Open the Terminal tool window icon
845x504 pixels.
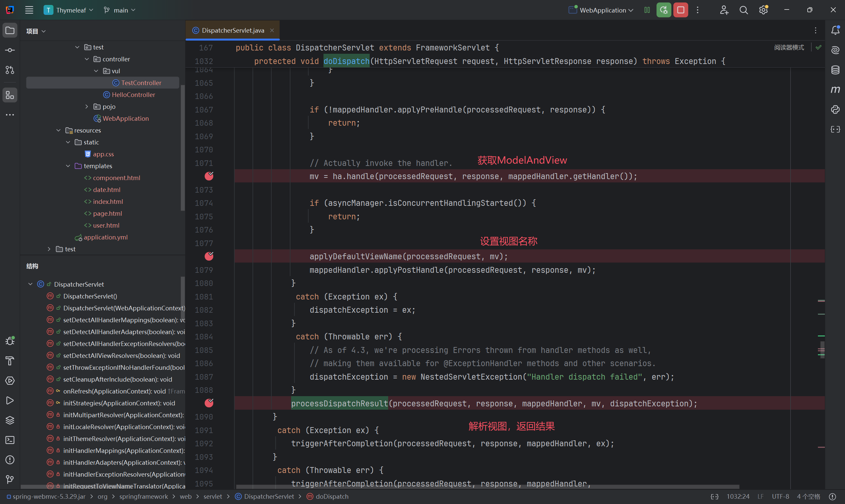[10, 440]
